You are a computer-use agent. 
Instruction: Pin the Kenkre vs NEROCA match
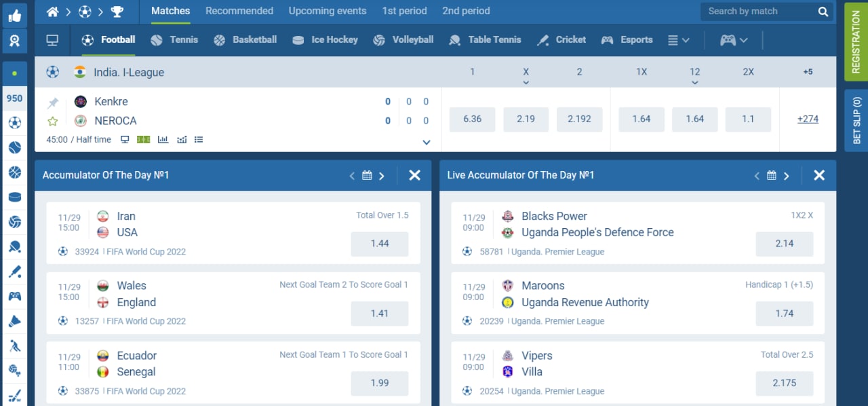click(52, 103)
